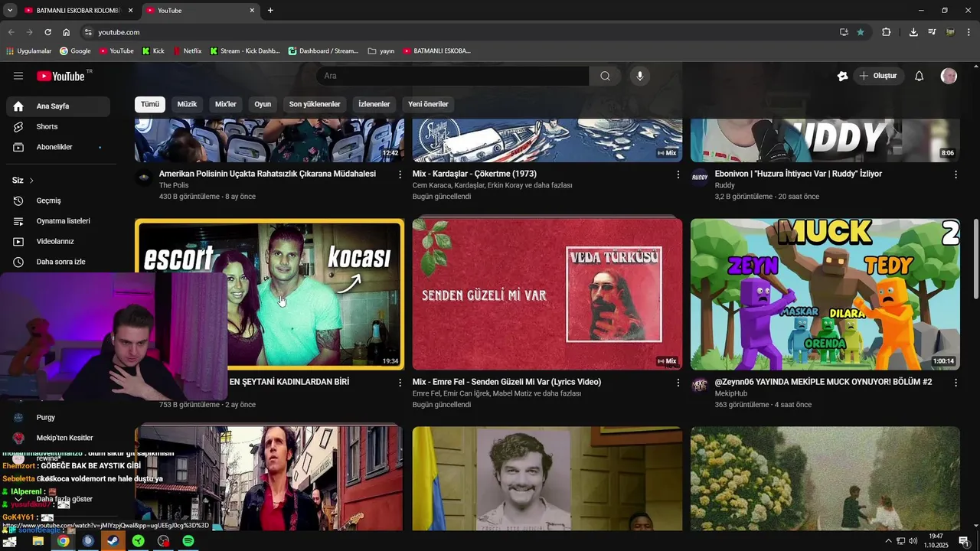Open Daha sonra izle list
980x551 pixels.
pyautogui.click(x=58, y=262)
